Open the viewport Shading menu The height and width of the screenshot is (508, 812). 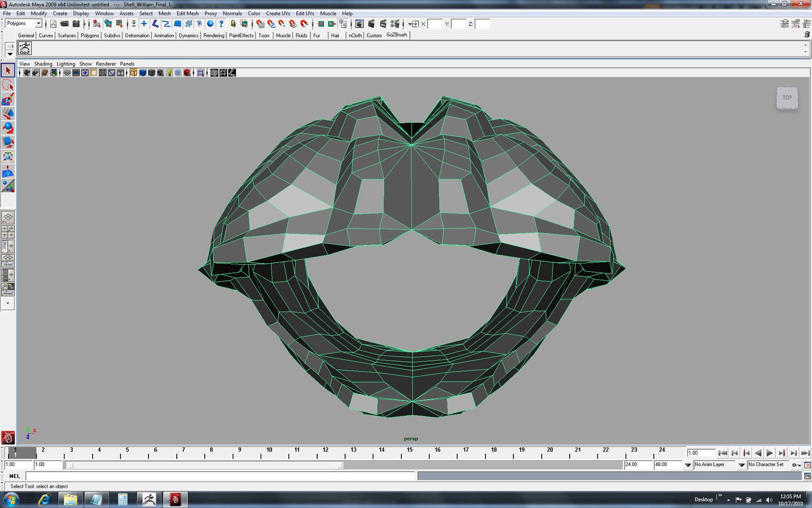43,64
